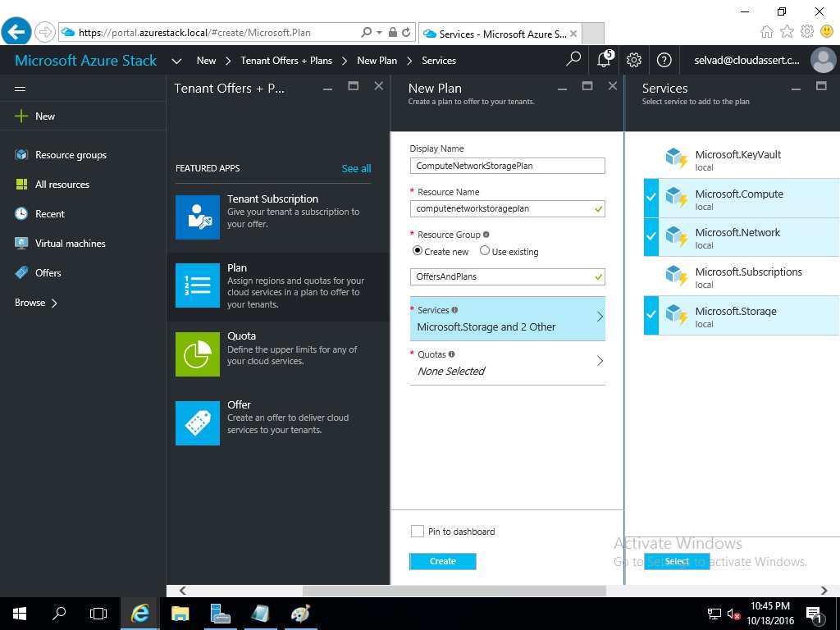Screen dimensions: 840x630
Task: Open browser tools gear icon
Action: pyautogui.click(x=807, y=32)
